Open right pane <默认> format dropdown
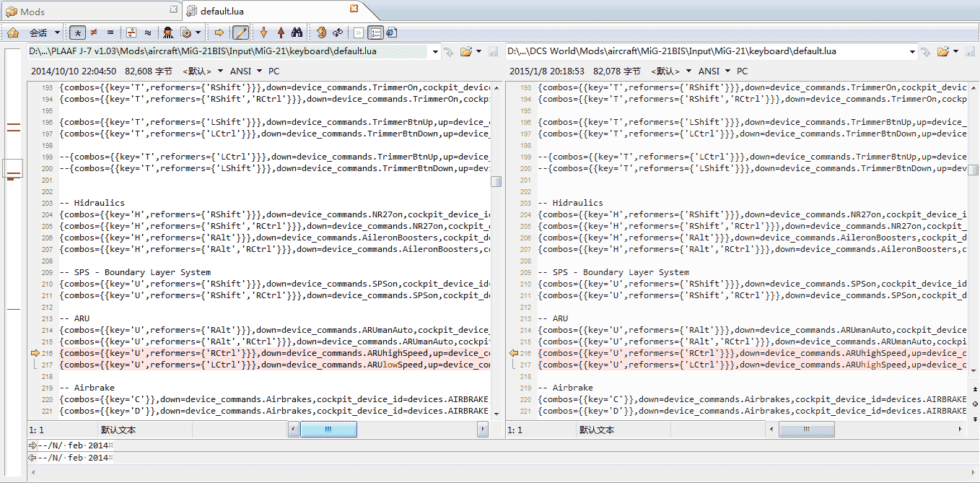Viewport: 980px width, 483px height. [670, 71]
